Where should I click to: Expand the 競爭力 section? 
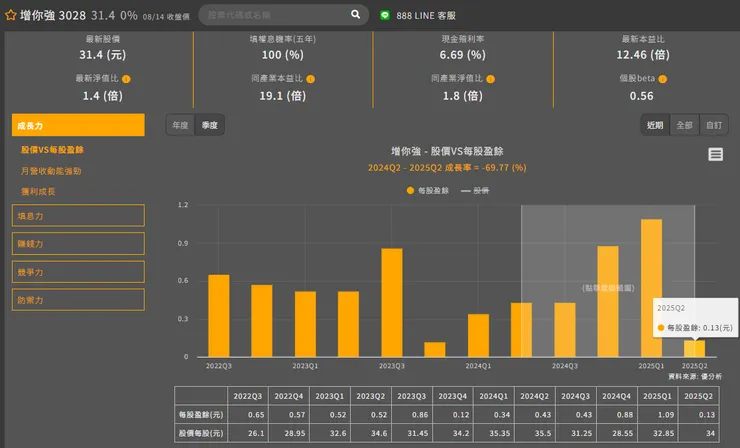tap(78, 272)
